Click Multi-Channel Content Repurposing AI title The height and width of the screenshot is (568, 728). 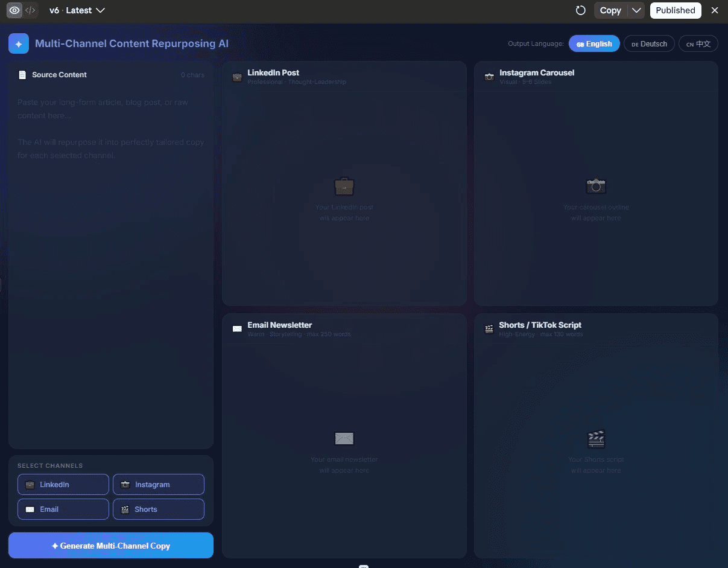[131, 43]
